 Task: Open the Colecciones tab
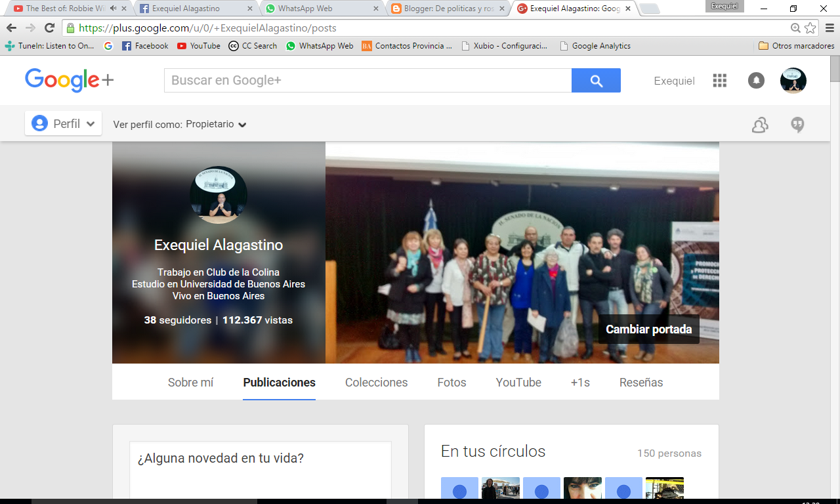coord(376,383)
